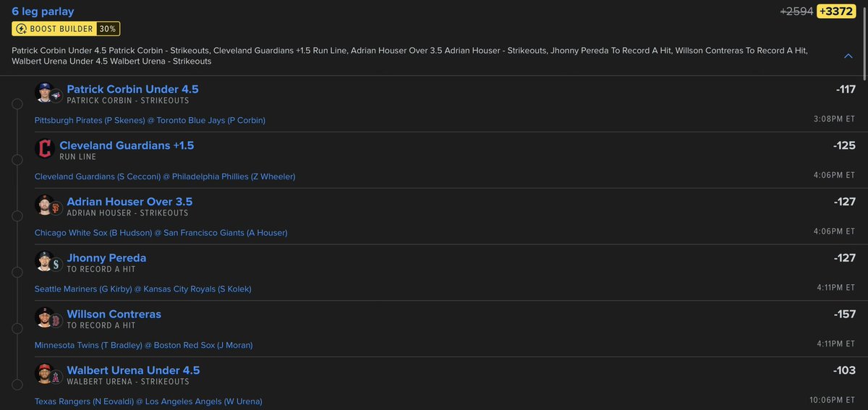The height and width of the screenshot is (410, 868).
Task: Click Adrian Houser player headshot icon
Action: point(45,205)
